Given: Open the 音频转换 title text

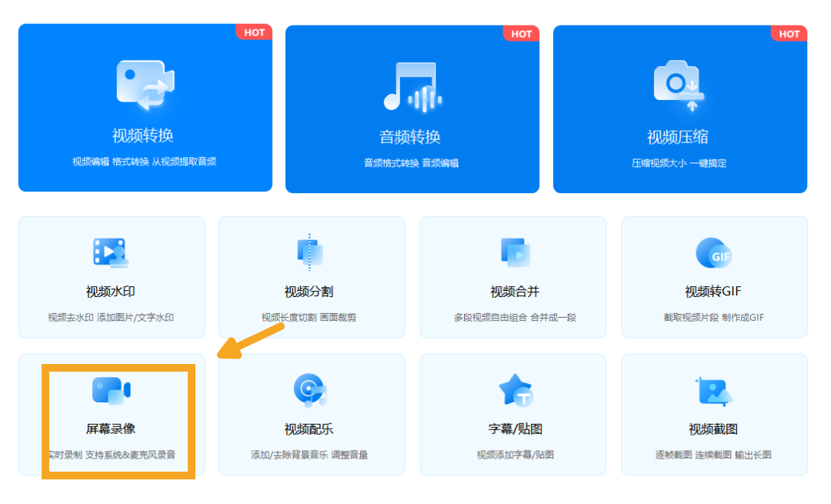Looking at the screenshot, I should click(410, 137).
